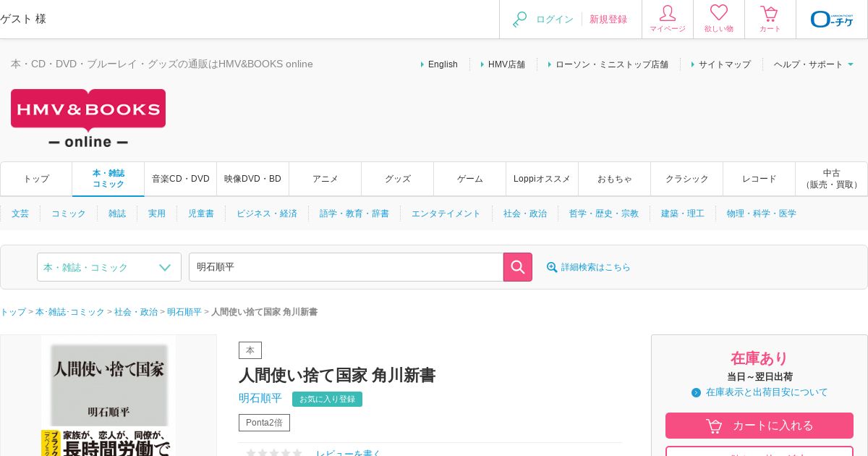Select the アニメ tab
Viewport: 868px width, 456px height.
(325, 179)
